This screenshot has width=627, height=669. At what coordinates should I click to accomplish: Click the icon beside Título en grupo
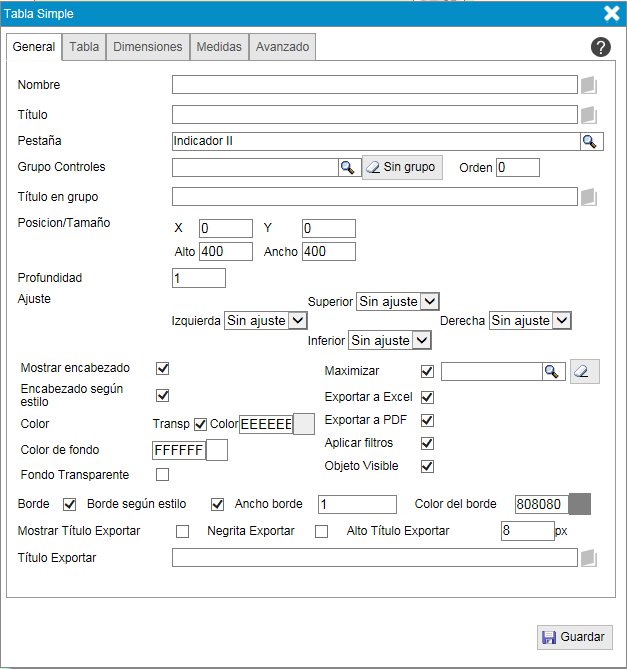tap(589, 197)
